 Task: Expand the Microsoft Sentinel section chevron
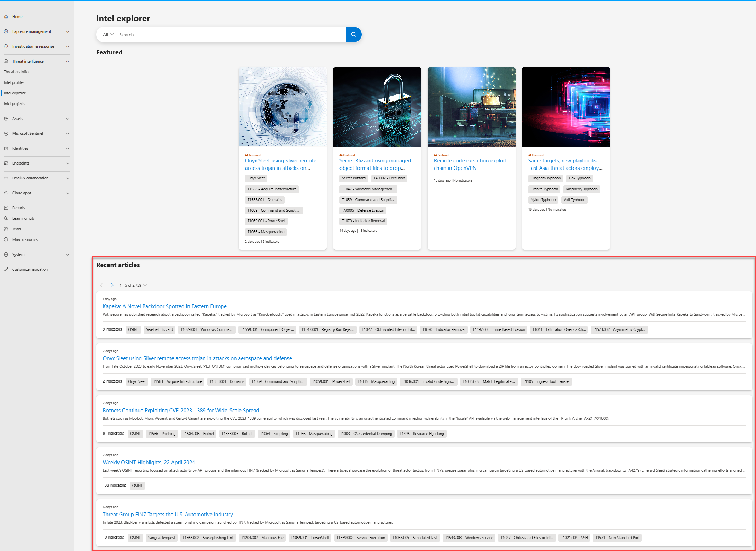(x=68, y=133)
